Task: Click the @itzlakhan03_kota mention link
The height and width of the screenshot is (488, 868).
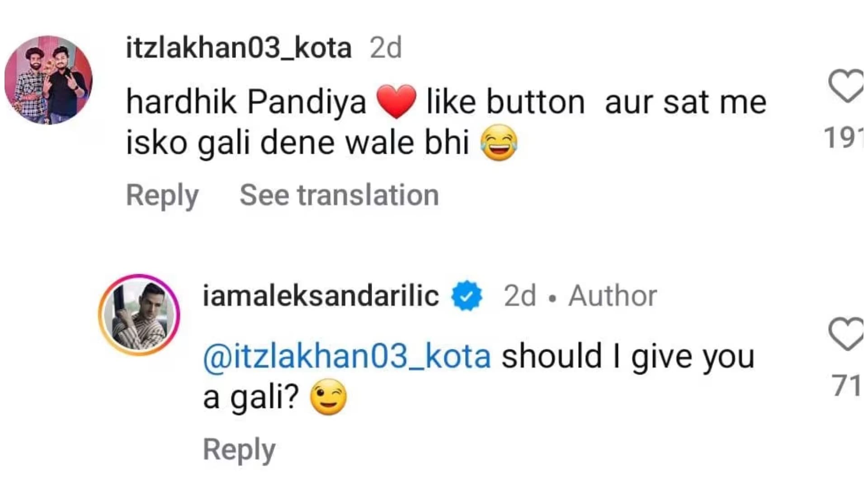Action: point(347,357)
